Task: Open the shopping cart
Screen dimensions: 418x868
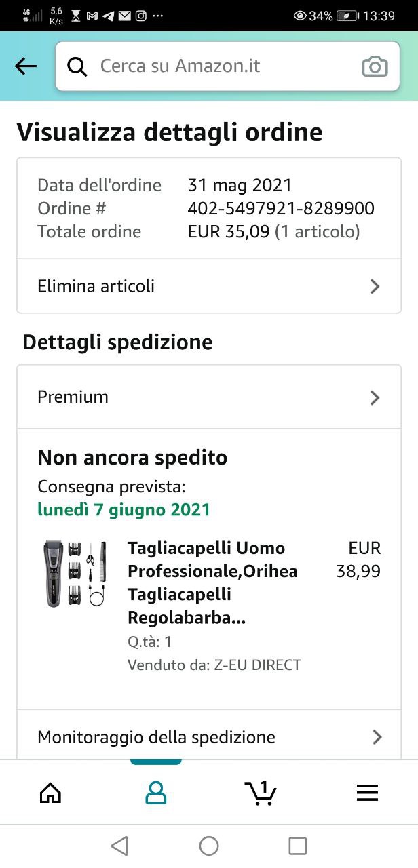Action: pos(261,792)
